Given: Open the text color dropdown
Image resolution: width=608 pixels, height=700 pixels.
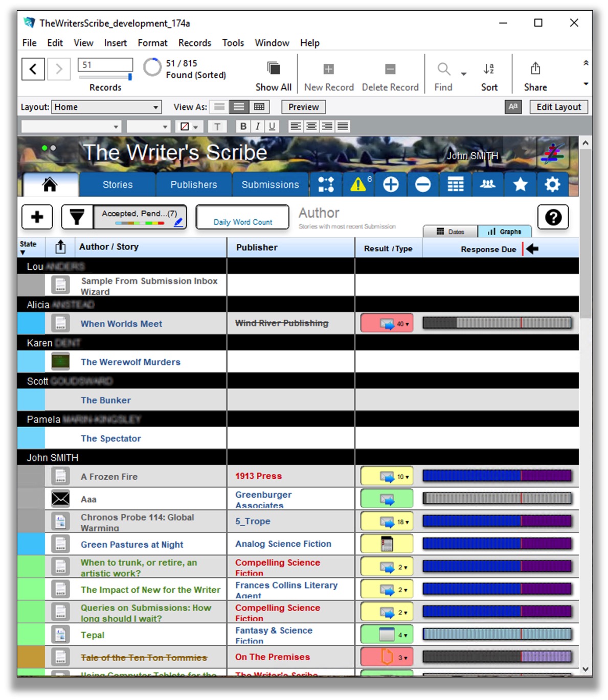Looking at the screenshot, I should [189, 126].
